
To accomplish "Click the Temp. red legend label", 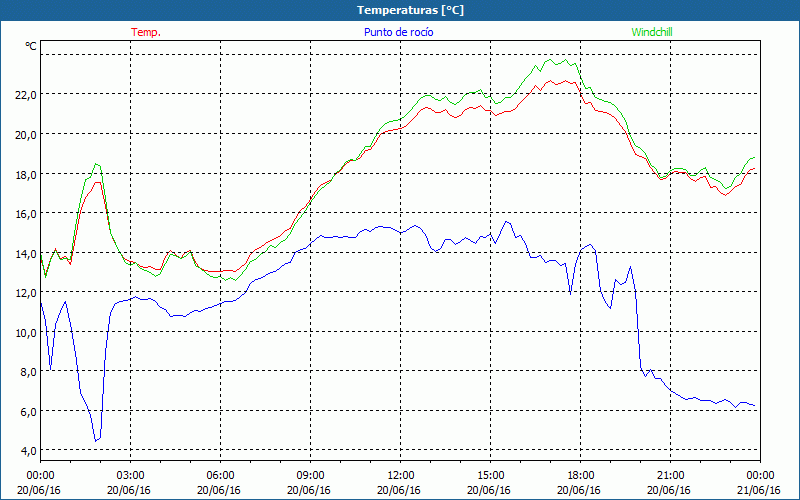I will [x=146, y=32].
